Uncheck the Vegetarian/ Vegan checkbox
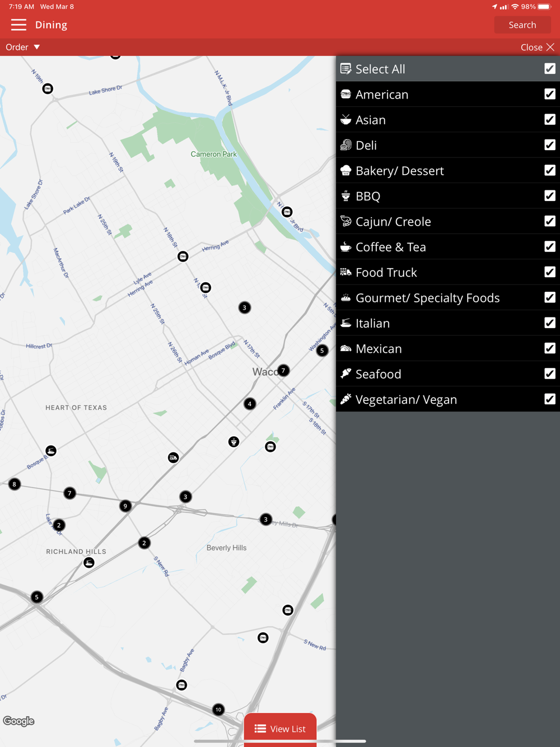560x747 pixels. pos(550,399)
